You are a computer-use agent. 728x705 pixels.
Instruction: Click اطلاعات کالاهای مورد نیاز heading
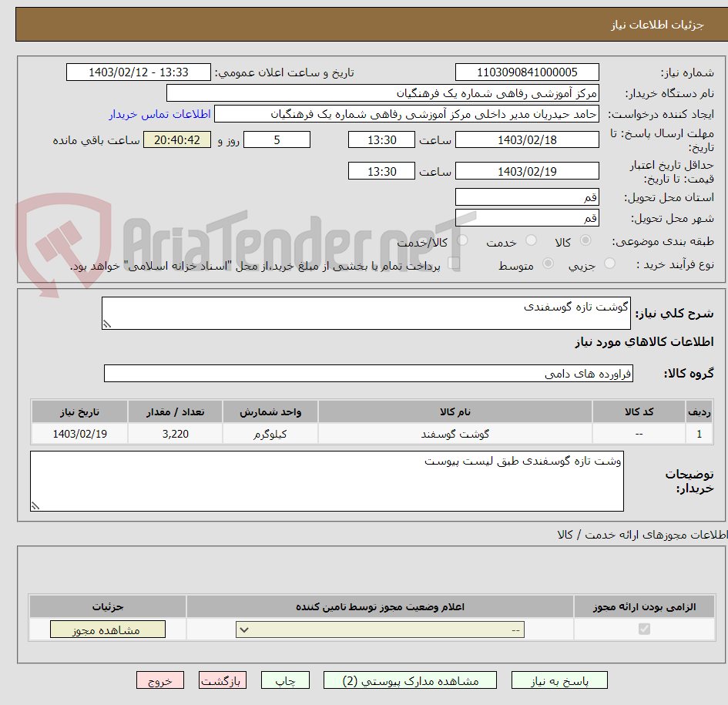click(x=644, y=342)
